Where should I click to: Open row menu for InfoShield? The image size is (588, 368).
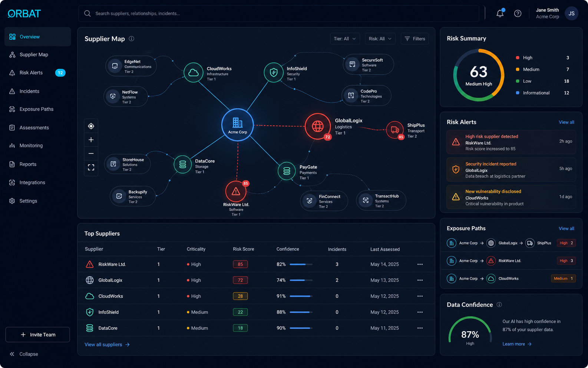click(x=420, y=312)
